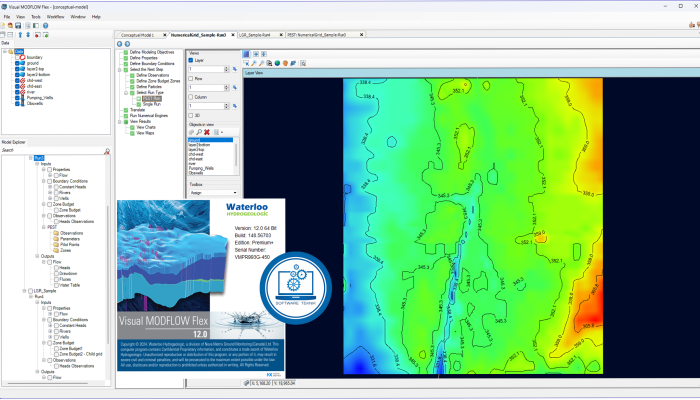Click the blue apply icon beside Layer number
700x400 pixels.
(235, 69)
